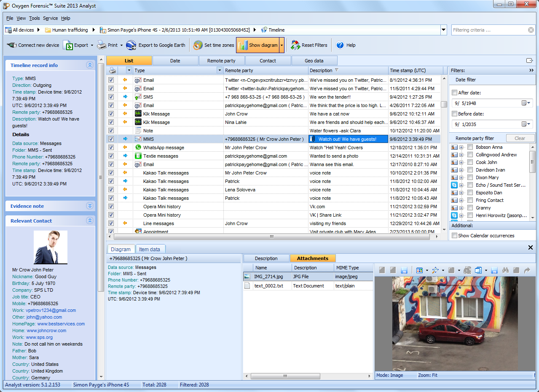Image resolution: width=539 pixels, height=392 pixels.
Task: Open the Tools menu
Action: (x=35, y=18)
